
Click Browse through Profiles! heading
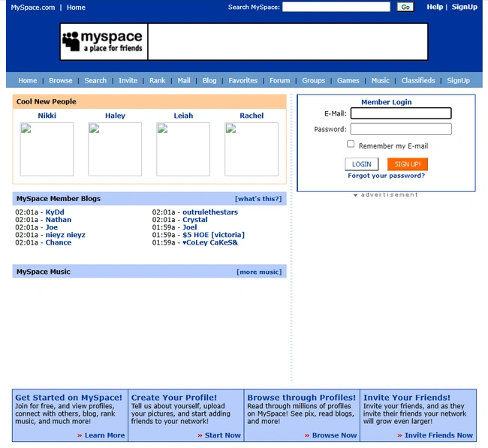click(301, 398)
